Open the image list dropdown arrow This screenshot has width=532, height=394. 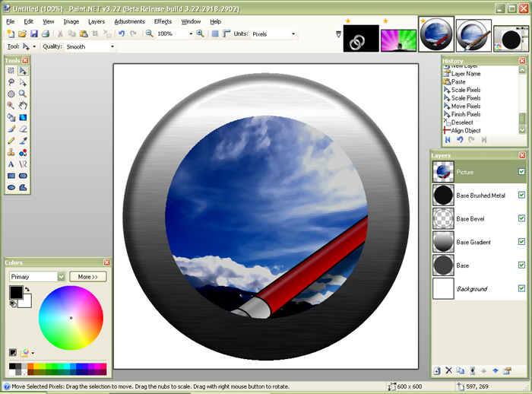click(338, 34)
